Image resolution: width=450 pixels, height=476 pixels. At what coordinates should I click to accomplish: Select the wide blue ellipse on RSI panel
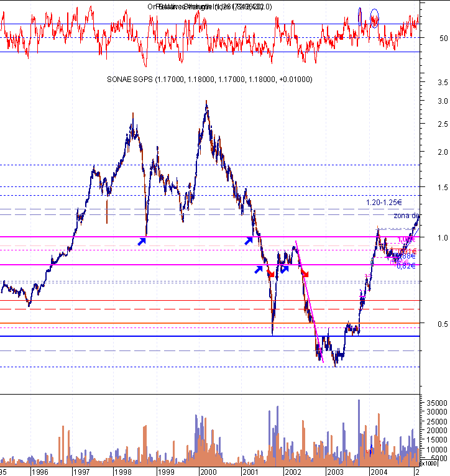374,19
